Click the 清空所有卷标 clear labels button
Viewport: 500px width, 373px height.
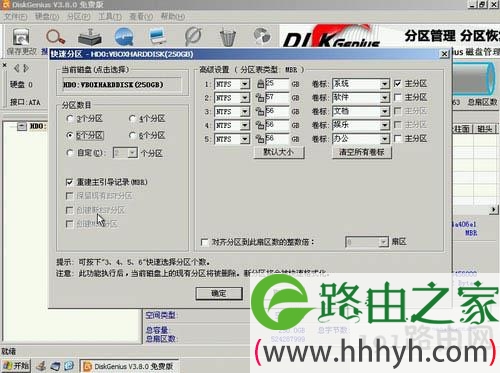pyautogui.click(x=362, y=152)
